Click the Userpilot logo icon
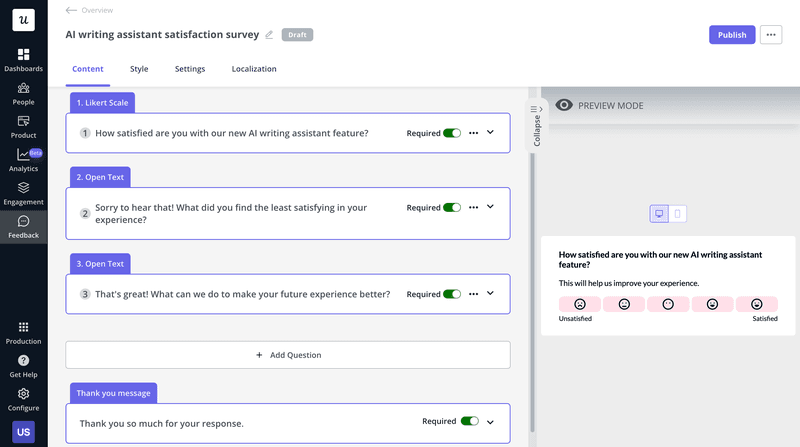The width and height of the screenshot is (800, 447). click(x=23, y=20)
